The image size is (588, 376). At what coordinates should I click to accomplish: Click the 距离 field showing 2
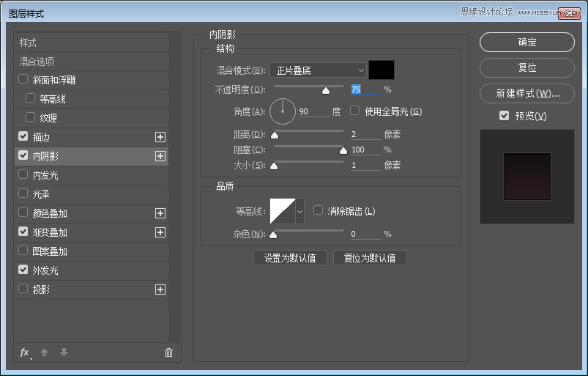365,134
